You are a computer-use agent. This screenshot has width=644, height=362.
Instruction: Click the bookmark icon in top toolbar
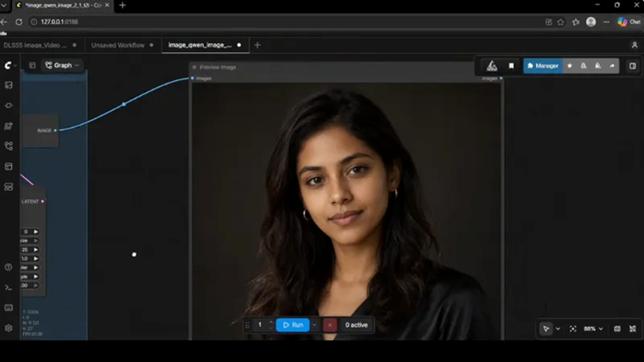pos(511,66)
